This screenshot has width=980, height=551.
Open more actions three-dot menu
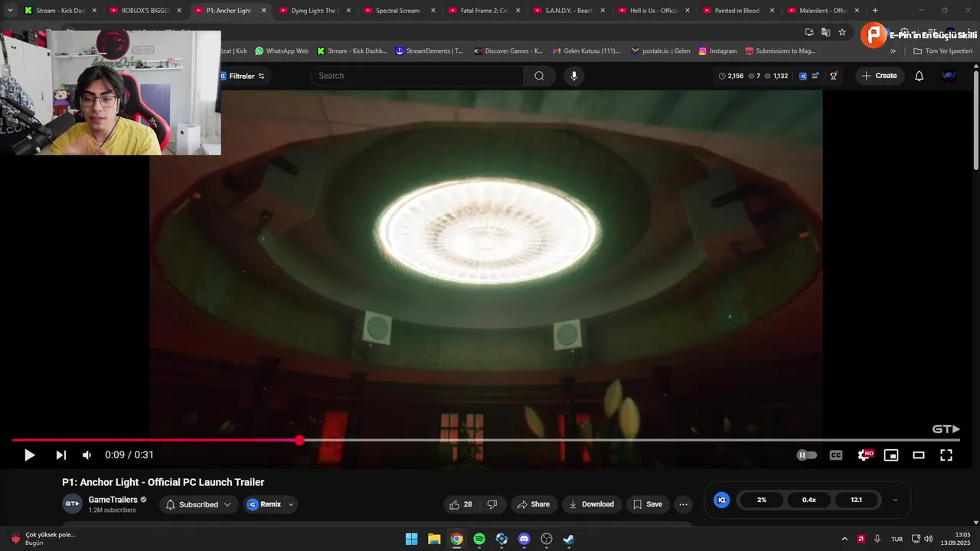[683, 504]
